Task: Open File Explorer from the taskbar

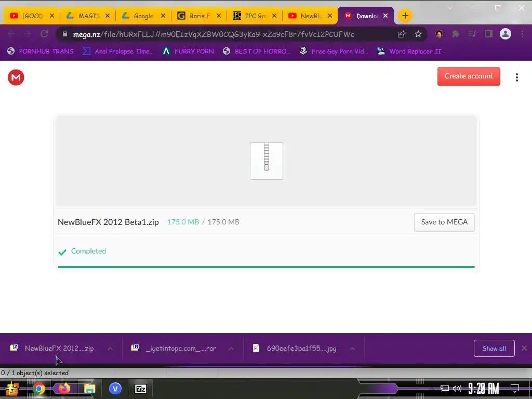Action: pyautogui.click(x=90, y=389)
